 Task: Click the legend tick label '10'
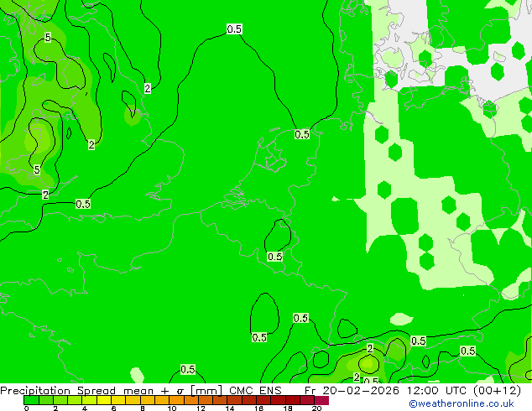point(172,408)
